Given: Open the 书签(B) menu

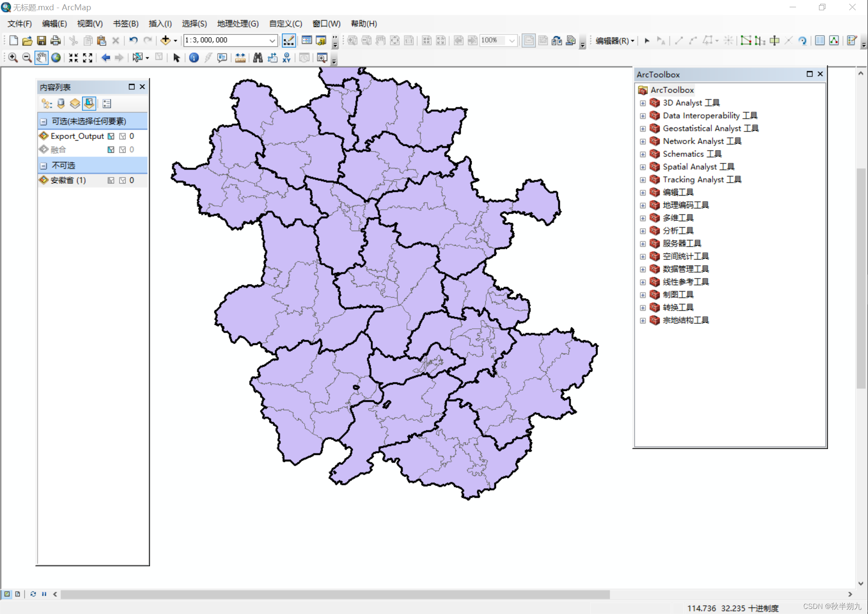Looking at the screenshot, I should coord(126,24).
